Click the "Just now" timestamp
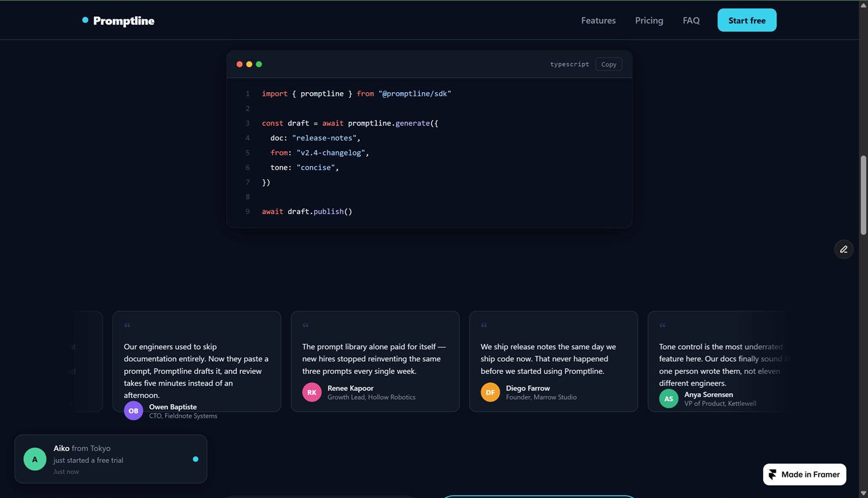Viewport: 868px width, 498px height. coord(66,471)
